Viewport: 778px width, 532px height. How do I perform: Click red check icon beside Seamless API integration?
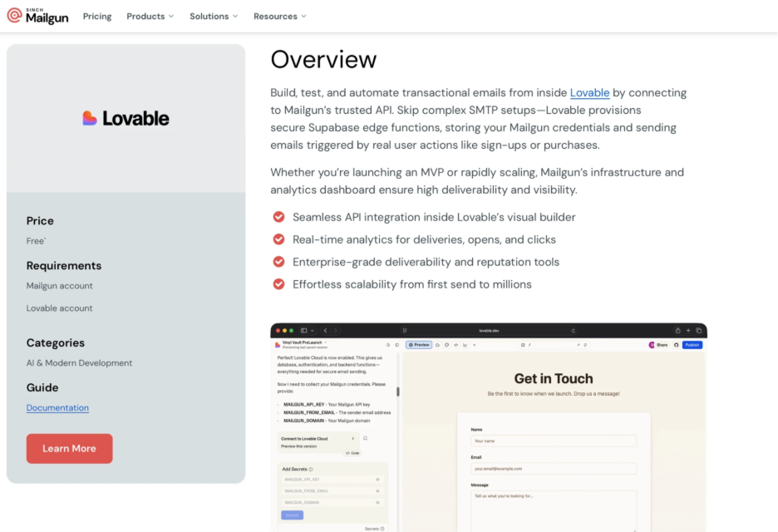pos(279,217)
